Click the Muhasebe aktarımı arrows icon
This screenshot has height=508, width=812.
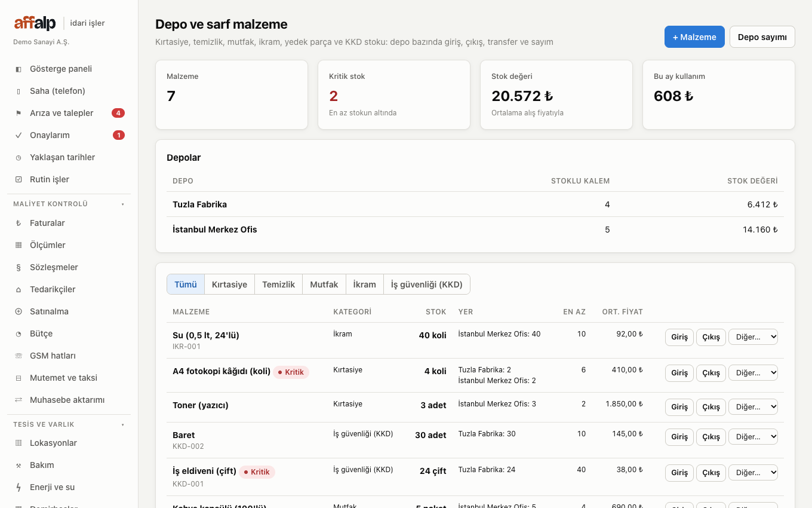[19, 400]
